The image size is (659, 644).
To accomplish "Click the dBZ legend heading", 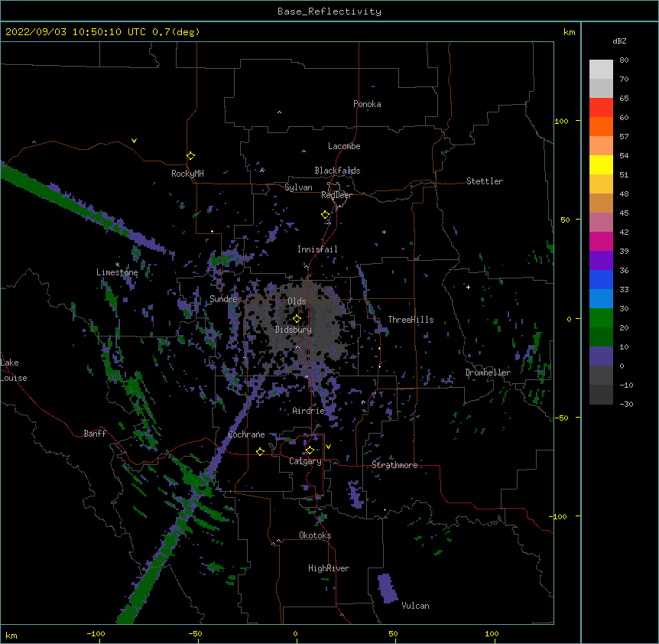I will (619, 41).
